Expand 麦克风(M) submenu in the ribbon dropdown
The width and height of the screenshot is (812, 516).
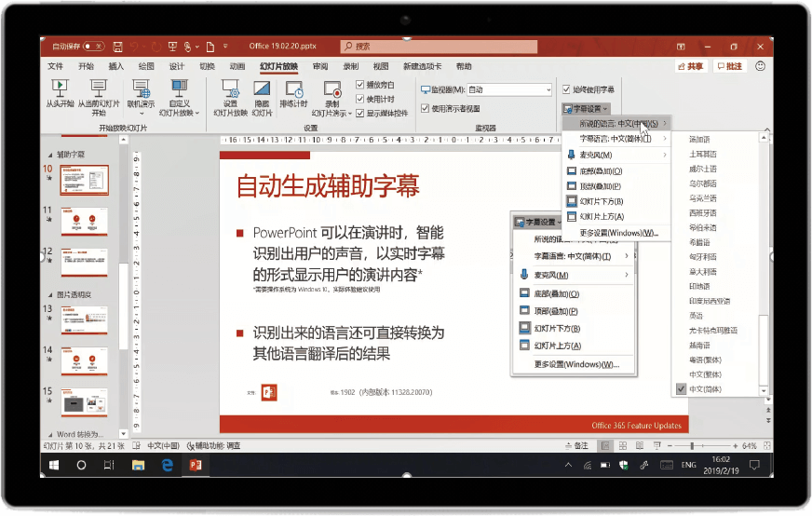click(x=616, y=155)
